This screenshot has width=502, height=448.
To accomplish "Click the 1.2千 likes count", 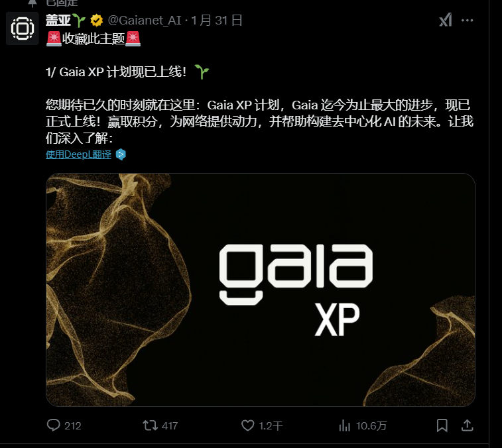I will coord(271,426).
